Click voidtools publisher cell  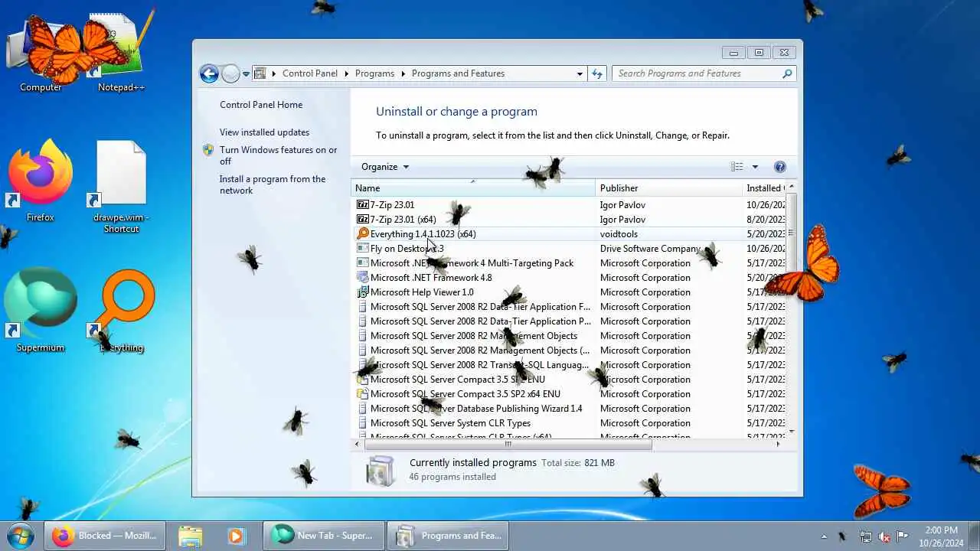tap(619, 234)
